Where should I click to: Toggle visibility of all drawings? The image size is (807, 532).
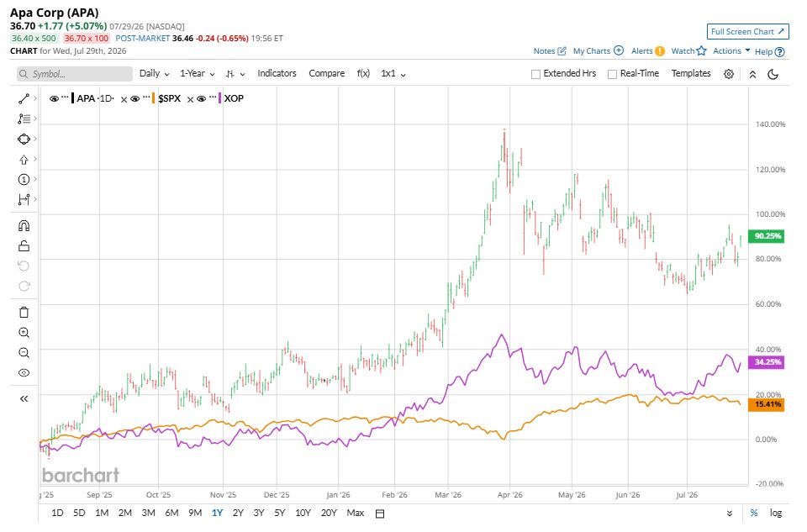tap(24, 373)
